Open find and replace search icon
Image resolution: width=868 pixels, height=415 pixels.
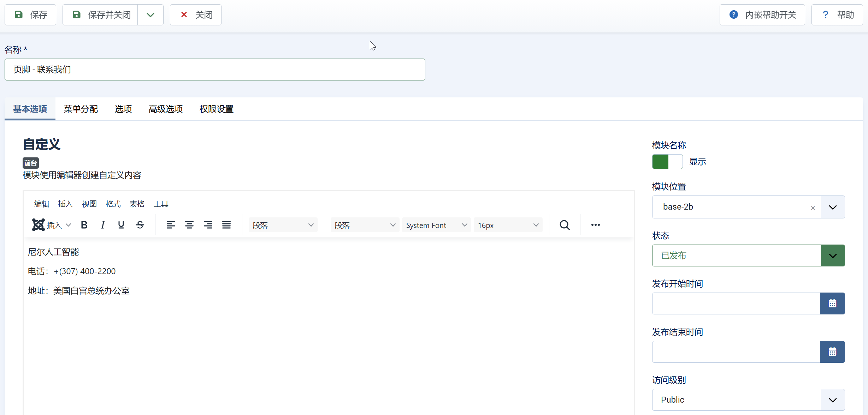tap(565, 225)
